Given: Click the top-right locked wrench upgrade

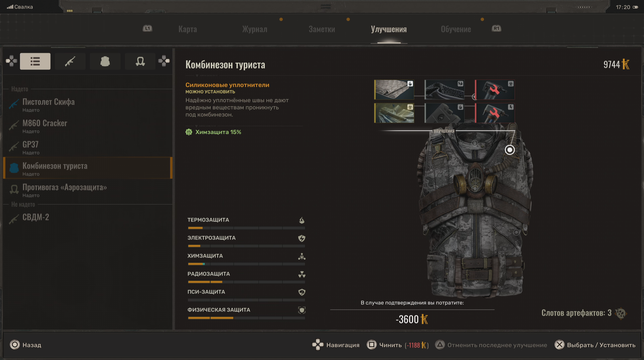Looking at the screenshot, I should [495, 89].
